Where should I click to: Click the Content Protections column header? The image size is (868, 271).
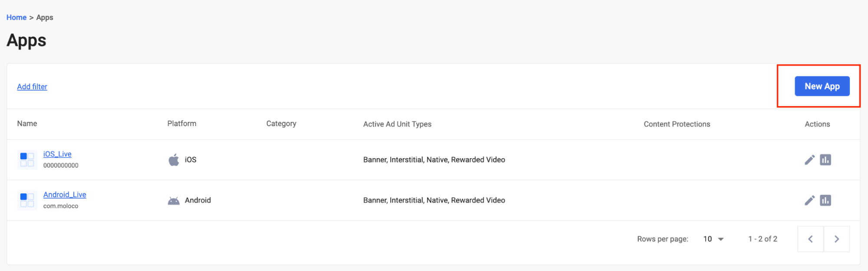[677, 124]
